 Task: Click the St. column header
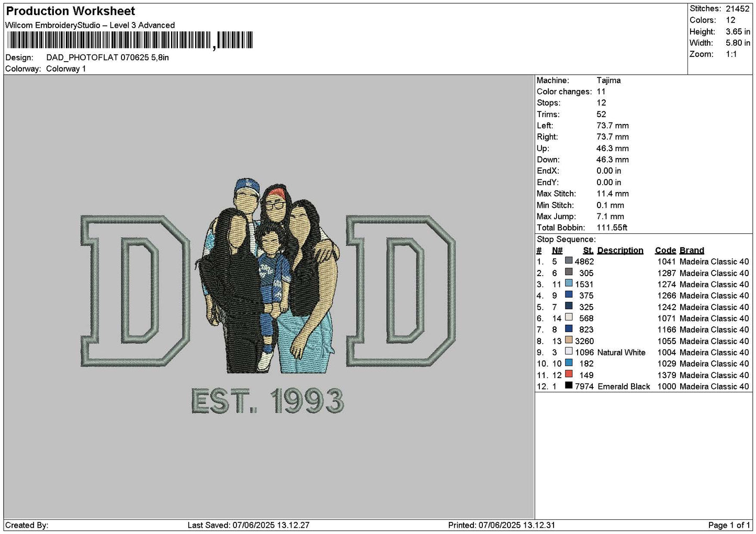(x=588, y=251)
